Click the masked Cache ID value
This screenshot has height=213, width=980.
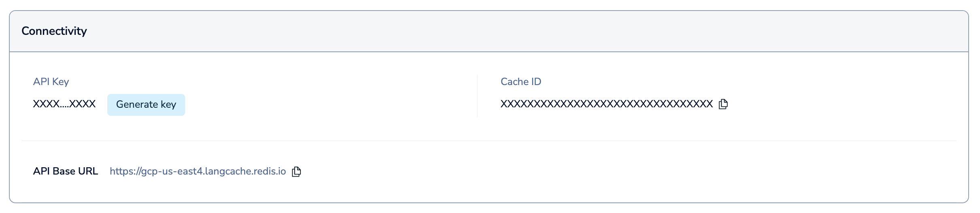pyautogui.click(x=606, y=104)
